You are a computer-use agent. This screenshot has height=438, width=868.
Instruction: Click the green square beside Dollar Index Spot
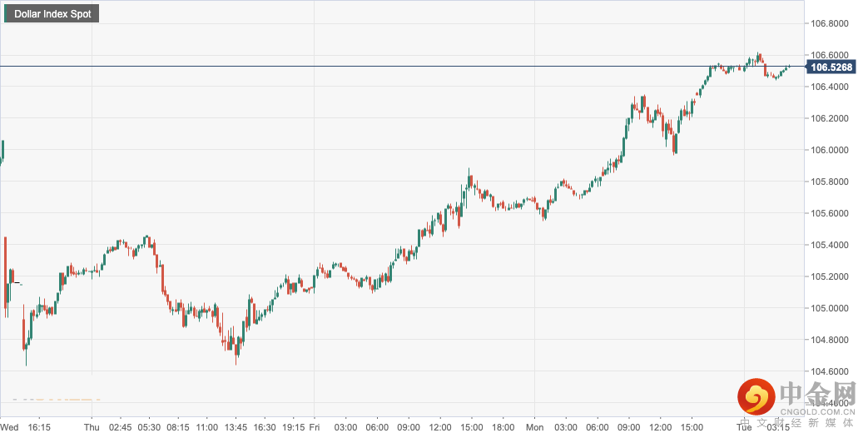(x=8, y=14)
